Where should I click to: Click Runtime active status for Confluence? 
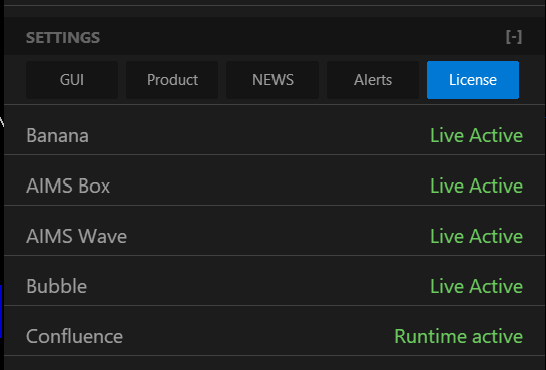coord(459,337)
